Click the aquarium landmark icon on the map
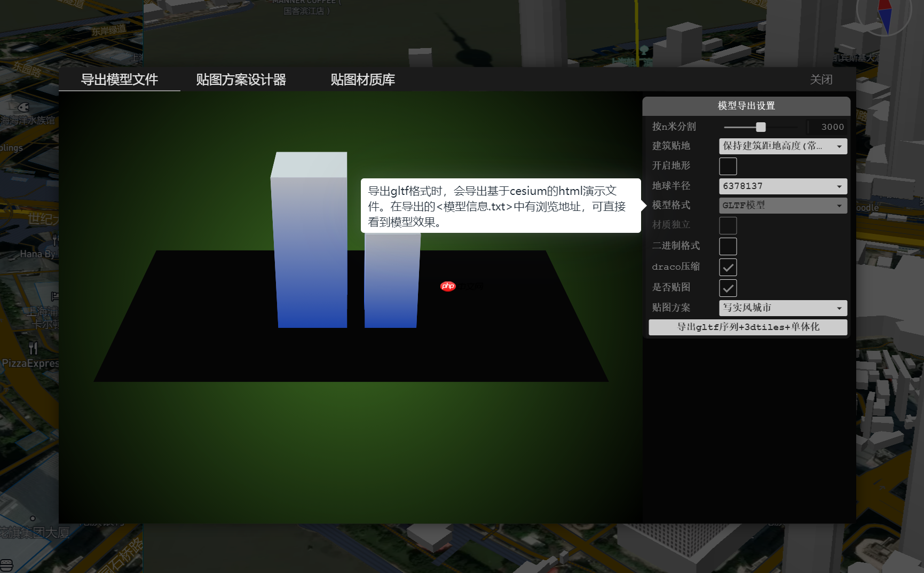 (x=22, y=106)
